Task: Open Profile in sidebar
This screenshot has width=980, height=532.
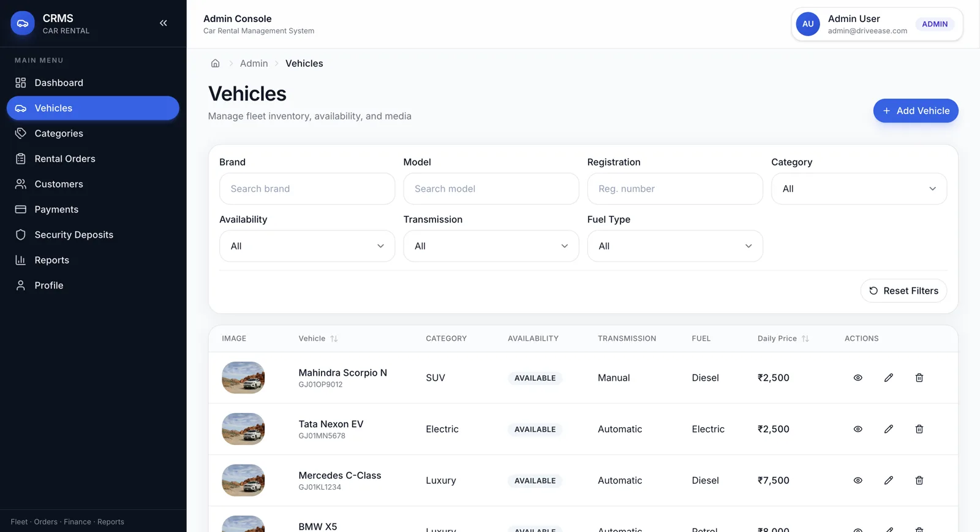Action: point(93,285)
